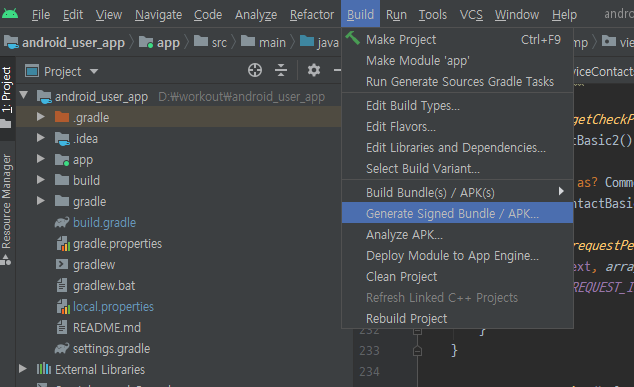Choose Analyze APK...
This screenshot has width=634, height=387.
pos(457,235)
